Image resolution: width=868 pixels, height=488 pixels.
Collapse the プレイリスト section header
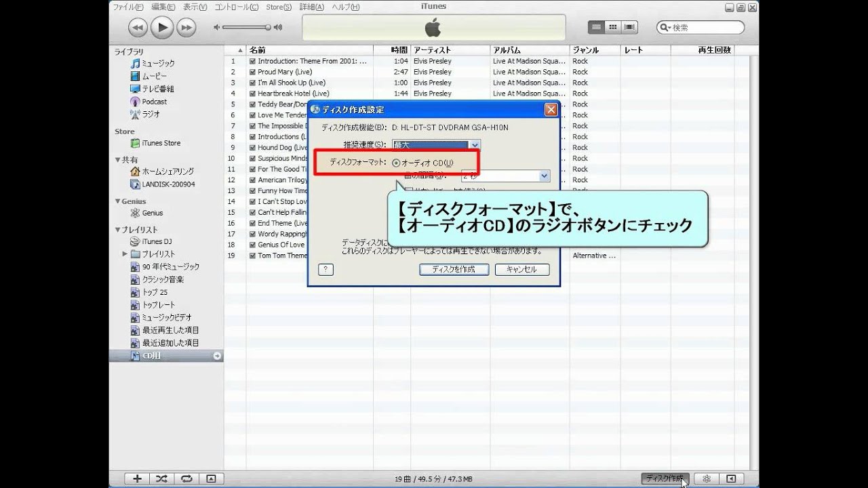[117, 230]
